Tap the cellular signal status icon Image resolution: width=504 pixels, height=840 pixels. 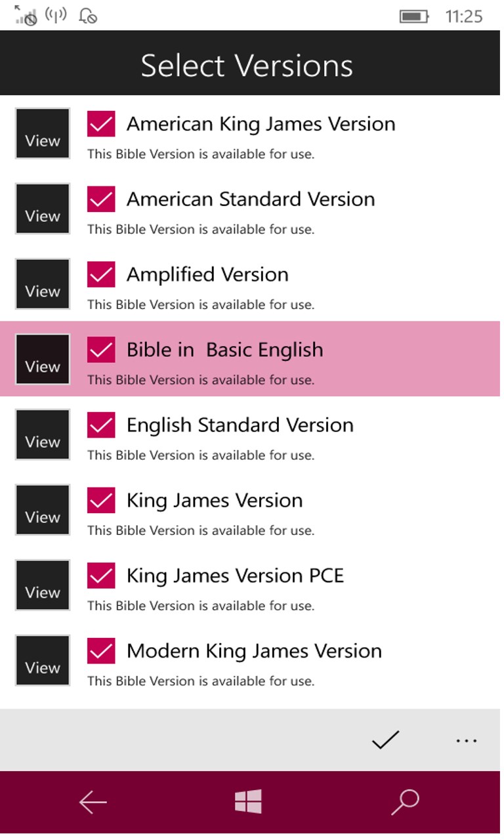click(26, 16)
